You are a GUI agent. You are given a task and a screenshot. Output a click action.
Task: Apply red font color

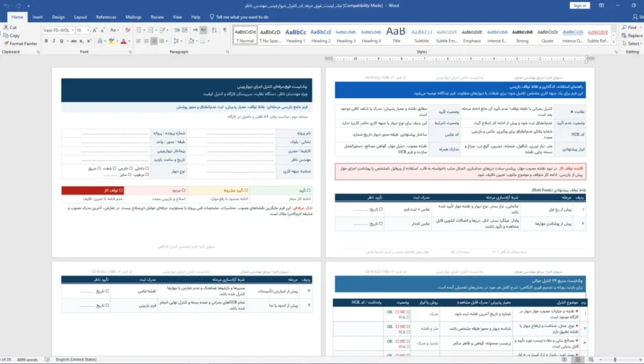click(x=124, y=41)
